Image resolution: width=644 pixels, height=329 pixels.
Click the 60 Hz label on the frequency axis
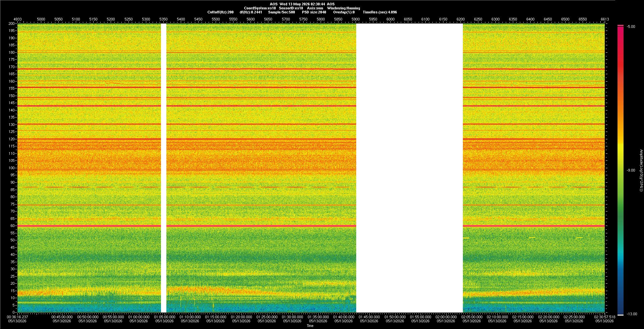12,226
